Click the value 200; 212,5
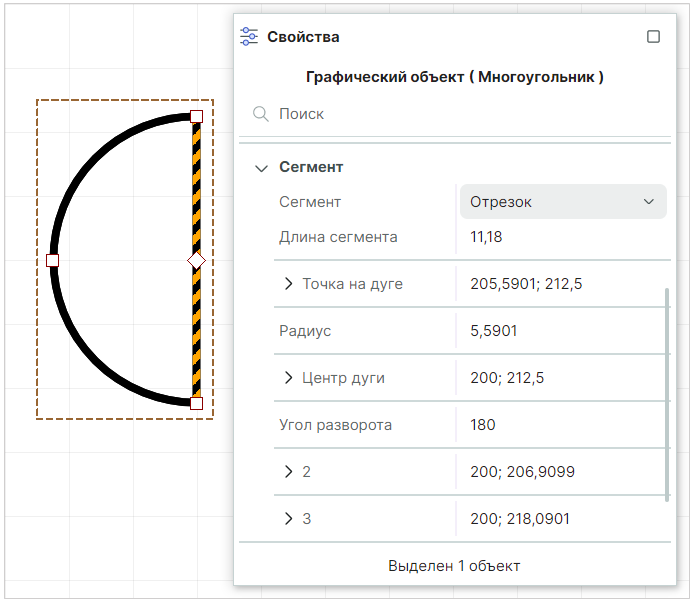 (x=506, y=378)
